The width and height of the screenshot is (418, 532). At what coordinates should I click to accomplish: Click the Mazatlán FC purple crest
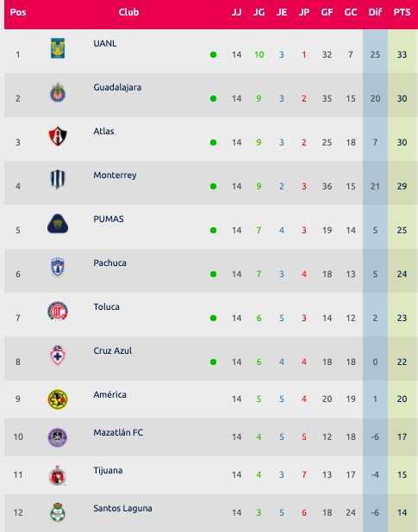pyautogui.click(x=58, y=437)
